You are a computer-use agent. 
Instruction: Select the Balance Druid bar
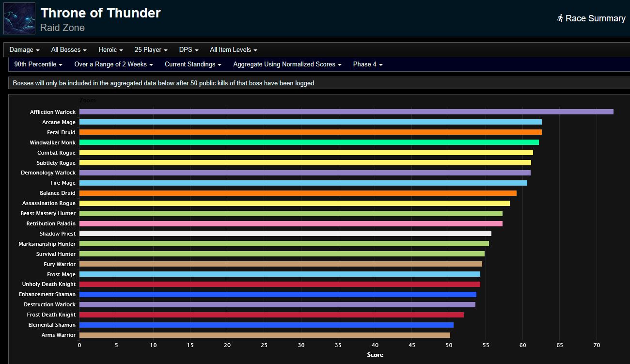298,193
